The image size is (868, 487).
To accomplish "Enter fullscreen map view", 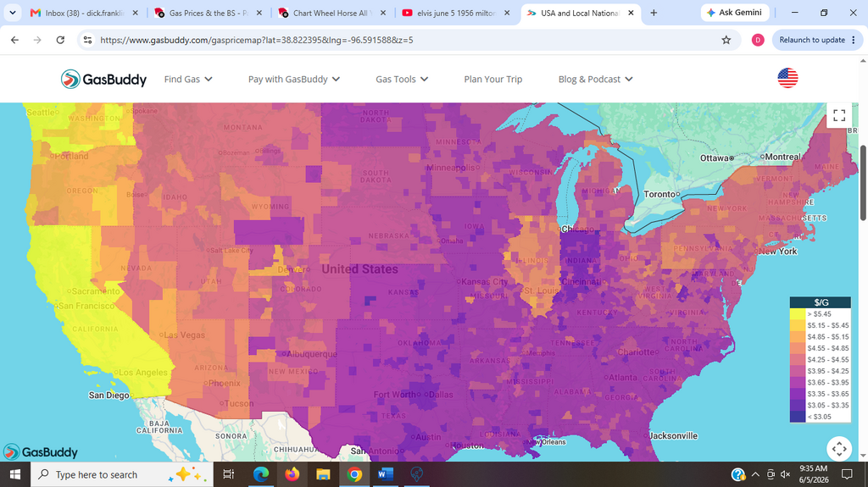I will coord(838,116).
